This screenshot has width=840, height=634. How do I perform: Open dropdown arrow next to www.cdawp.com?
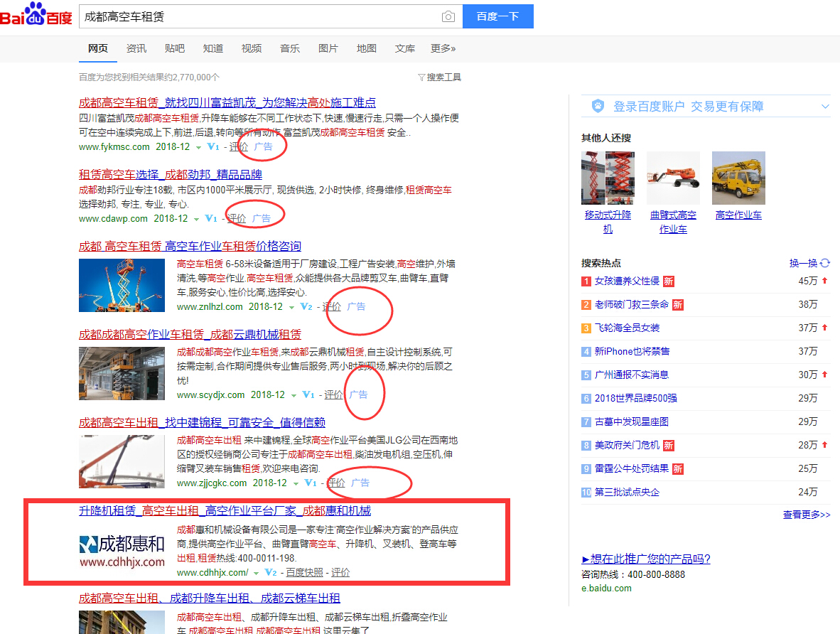pos(196,219)
